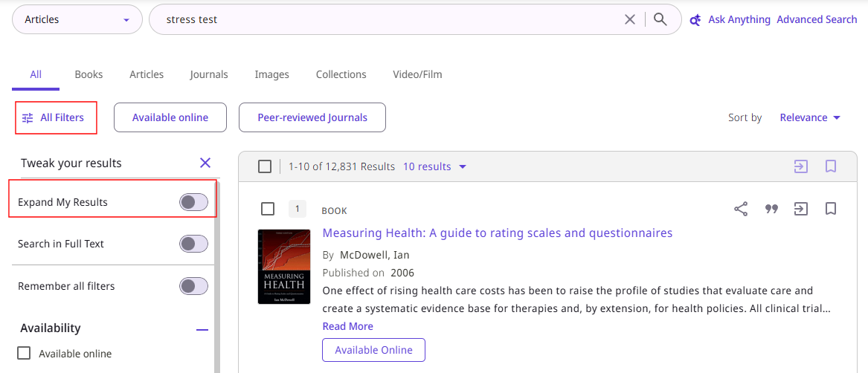Open the Articles search scope dropdown
Image resolution: width=868 pixels, height=373 pixels.
click(x=77, y=19)
